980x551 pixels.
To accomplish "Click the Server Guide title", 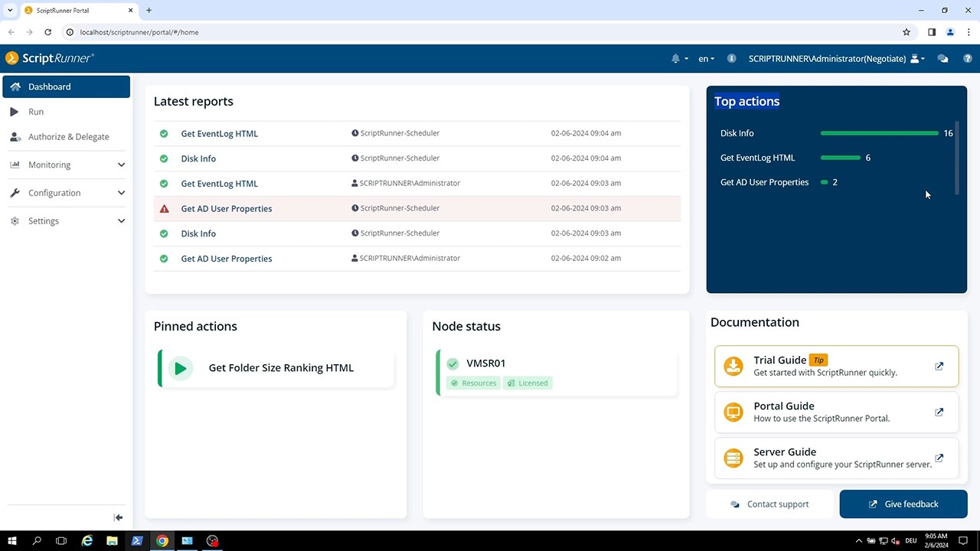I will click(785, 452).
